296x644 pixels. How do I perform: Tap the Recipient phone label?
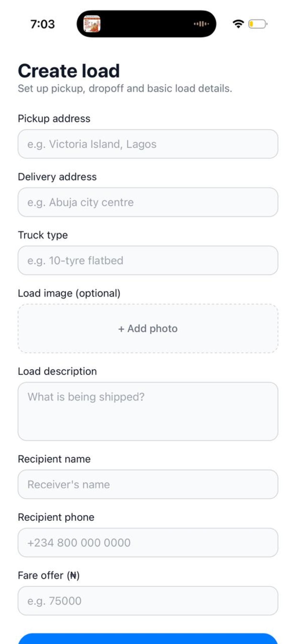tap(56, 517)
